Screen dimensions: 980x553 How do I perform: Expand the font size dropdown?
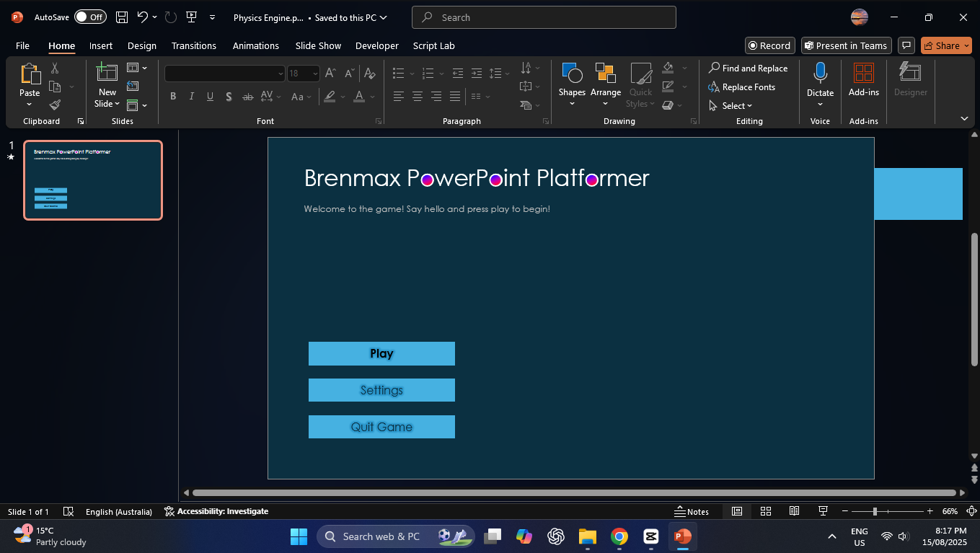pyautogui.click(x=315, y=74)
